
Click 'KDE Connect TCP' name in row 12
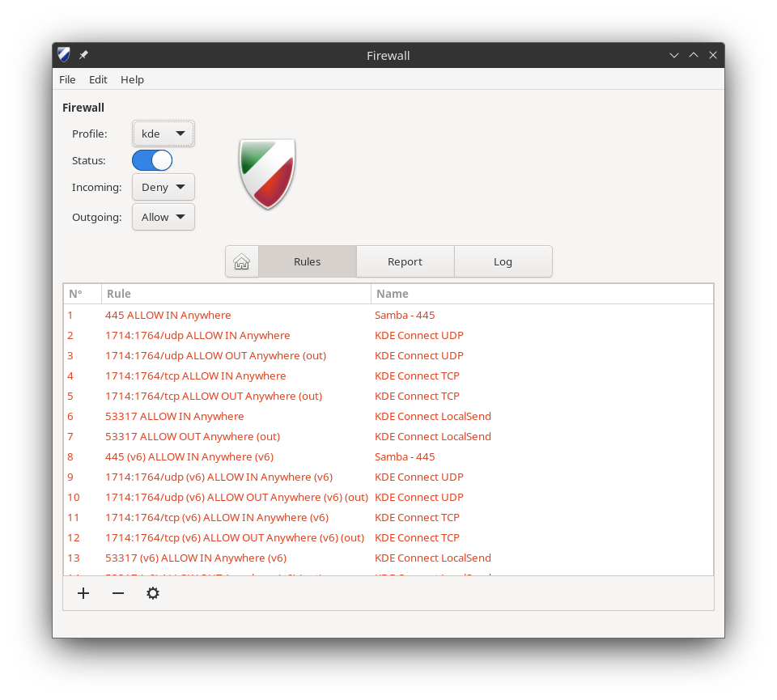[418, 538]
